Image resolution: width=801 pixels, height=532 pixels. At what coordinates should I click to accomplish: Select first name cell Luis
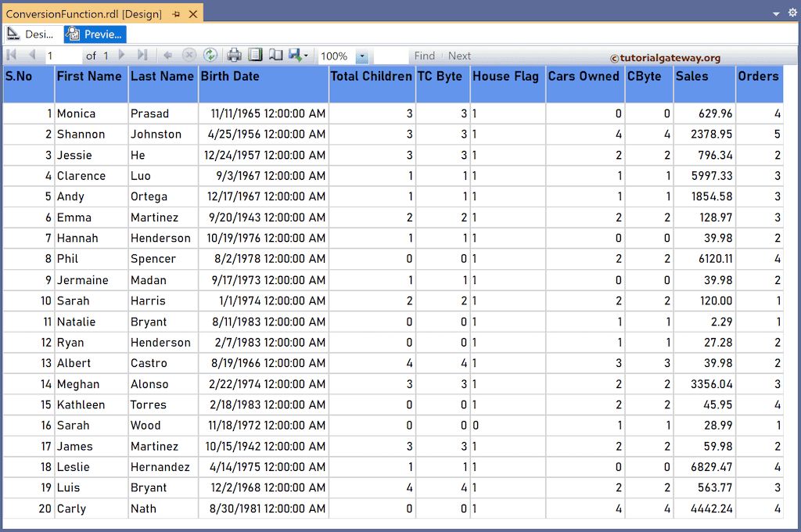click(x=91, y=488)
